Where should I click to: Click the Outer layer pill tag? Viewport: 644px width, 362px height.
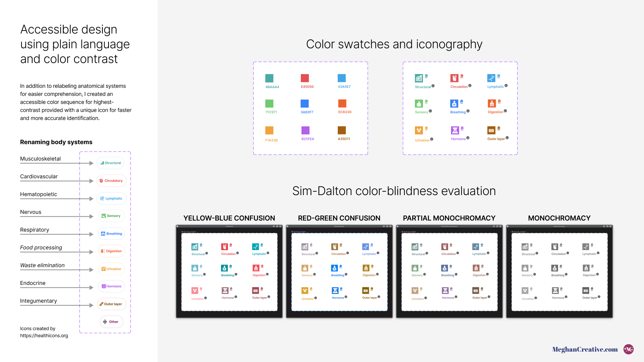tap(111, 304)
